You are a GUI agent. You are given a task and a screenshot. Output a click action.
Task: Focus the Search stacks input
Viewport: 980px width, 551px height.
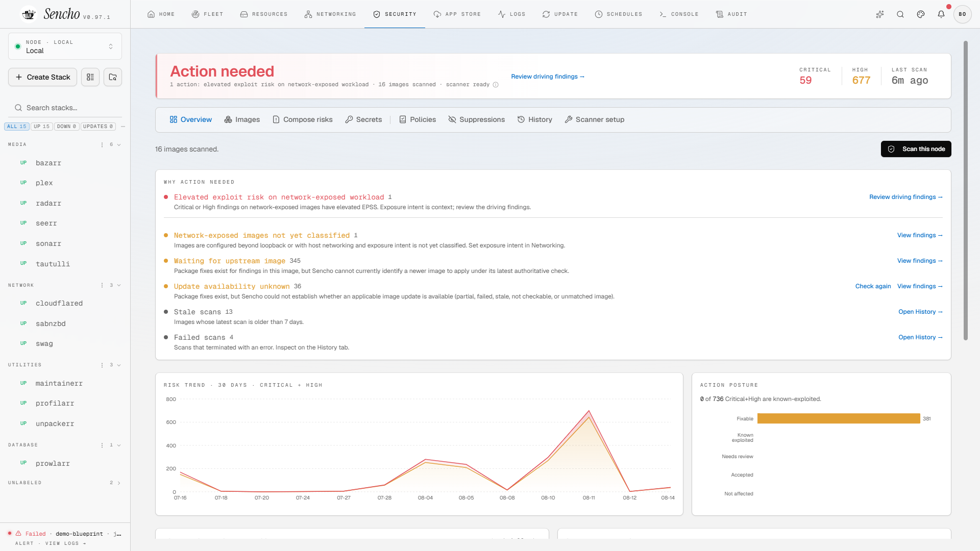point(65,108)
